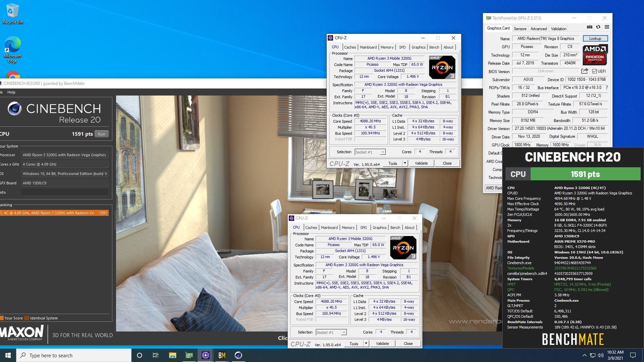Click Validate button in upper CPU-Z

coord(421,163)
